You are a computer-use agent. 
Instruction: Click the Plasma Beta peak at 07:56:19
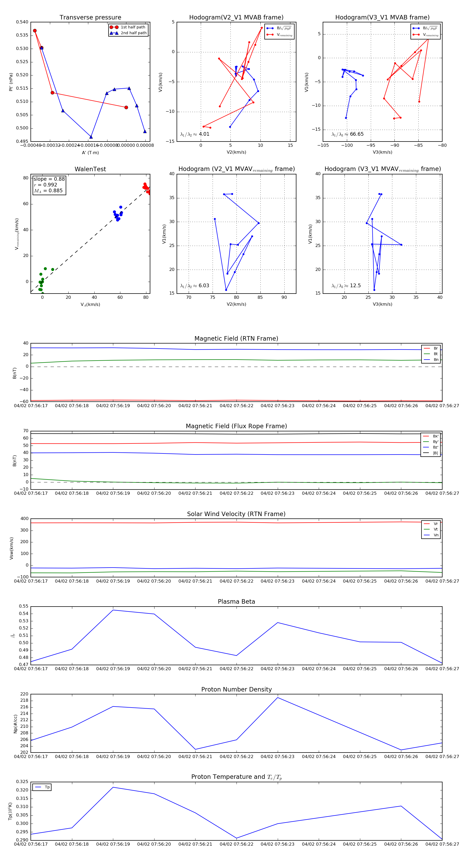click(x=113, y=610)
